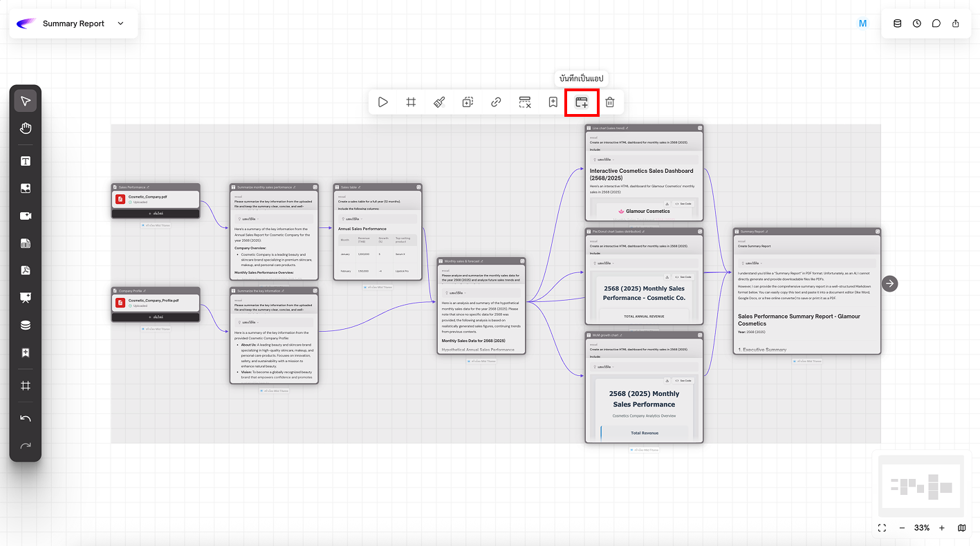This screenshot has height=546, width=980.
Task: Add a text node from left sidebar
Action: click(26, 161)
